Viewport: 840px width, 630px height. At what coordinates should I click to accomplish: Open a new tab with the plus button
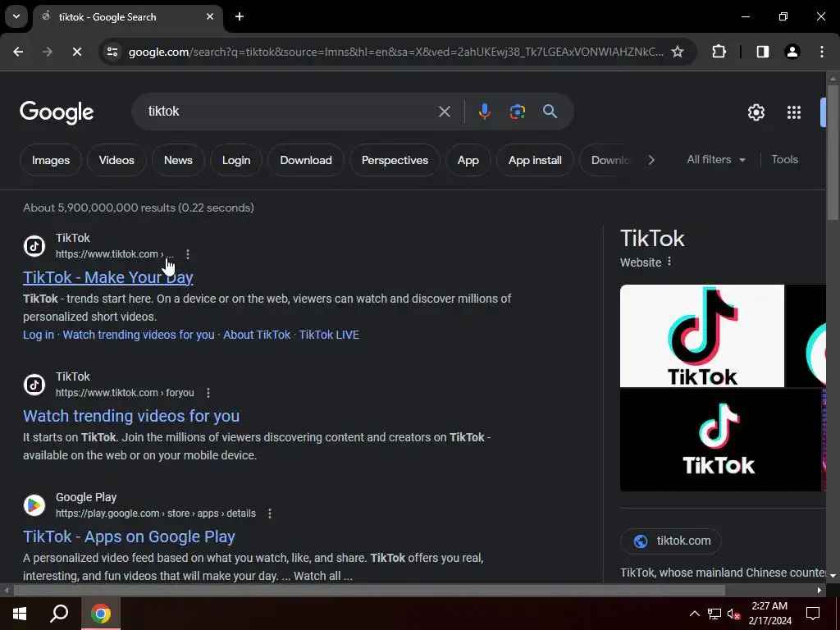point(240,16)
